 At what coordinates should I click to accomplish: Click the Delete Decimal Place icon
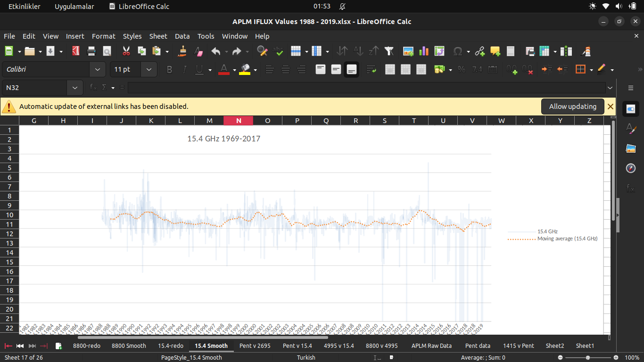528,69
